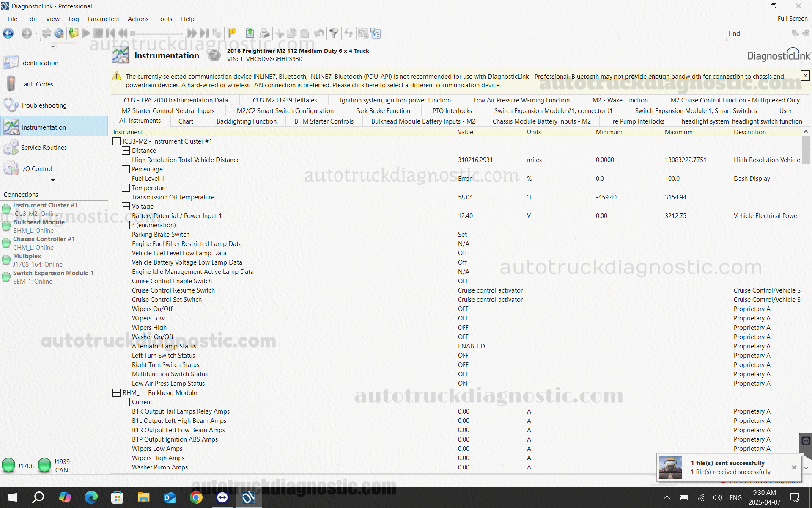Click the Undo toolbar icon
This screenshot has height=508, width=812.
point(319,33)
